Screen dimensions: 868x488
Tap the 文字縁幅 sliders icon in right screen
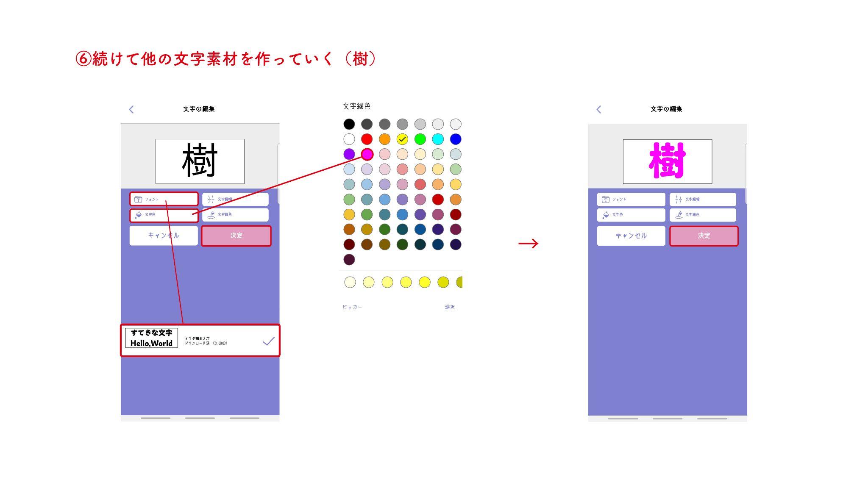click(678, 199)
